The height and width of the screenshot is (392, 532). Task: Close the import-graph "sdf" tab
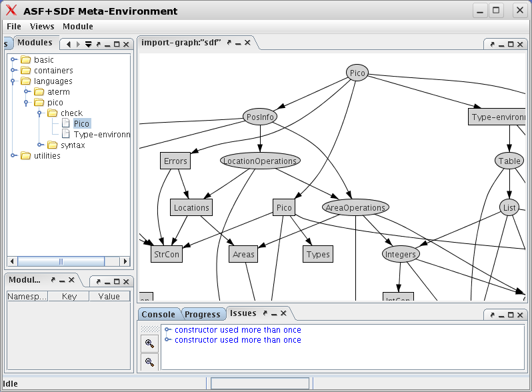pos(247,43)
